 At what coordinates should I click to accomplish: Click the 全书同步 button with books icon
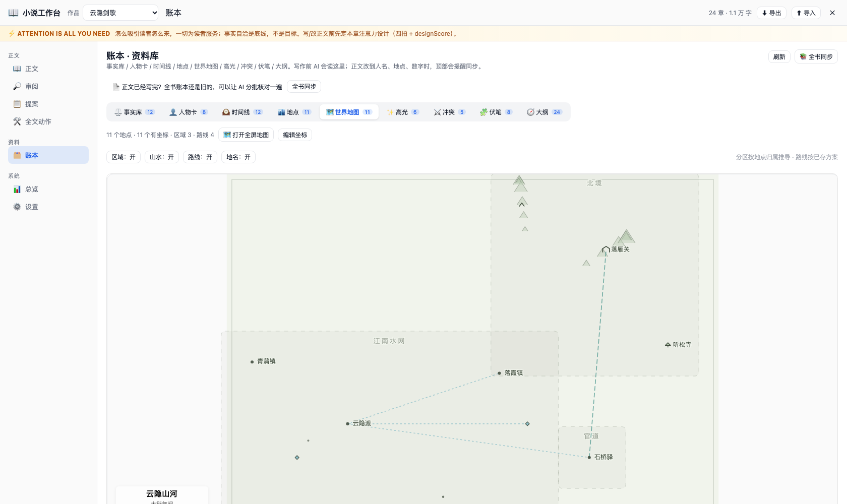coord(816,56)
